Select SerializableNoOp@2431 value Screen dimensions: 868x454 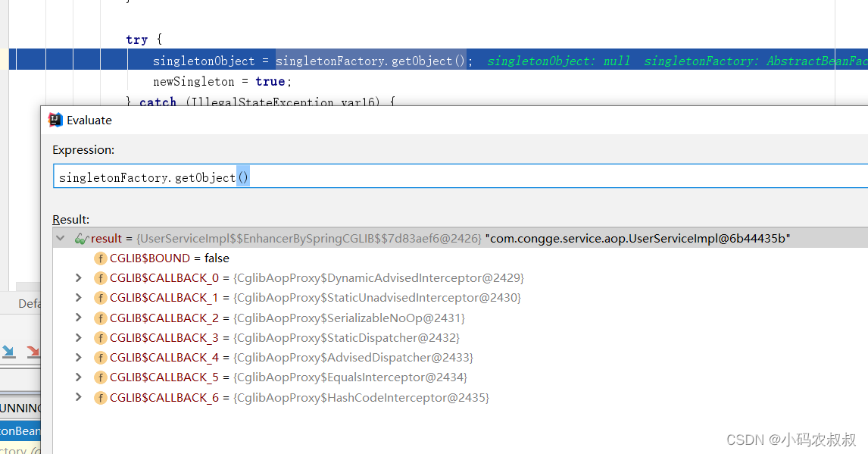point(349,318)
